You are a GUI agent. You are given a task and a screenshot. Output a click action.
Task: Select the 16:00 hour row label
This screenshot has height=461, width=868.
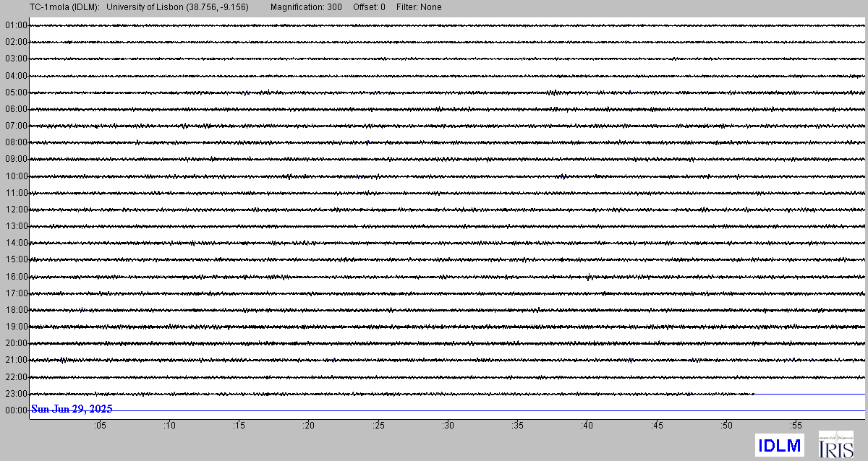pos(16,277)
